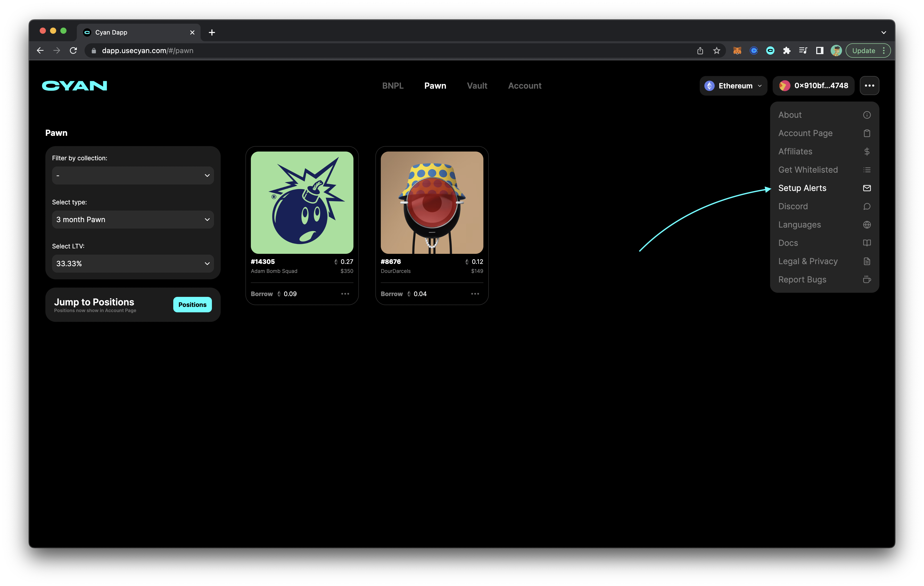
Task: Click the MetaMask fox extension icon
Action: click(737, 51)
